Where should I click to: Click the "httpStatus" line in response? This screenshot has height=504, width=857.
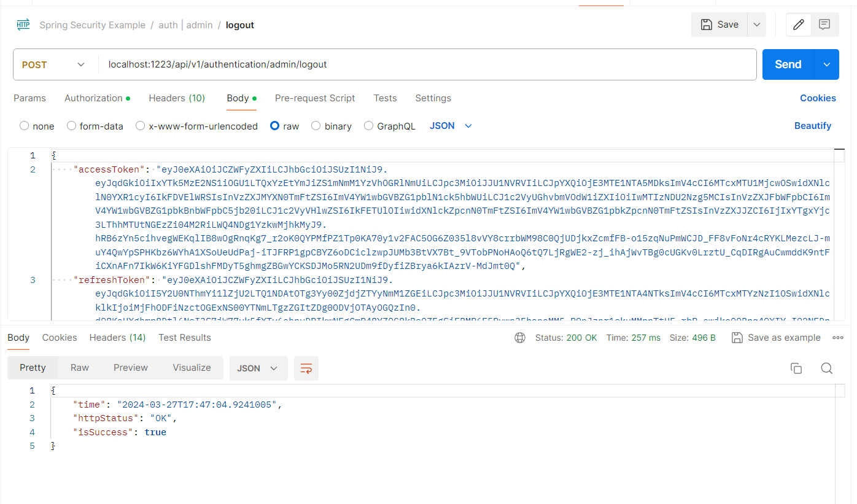(125, 418)
